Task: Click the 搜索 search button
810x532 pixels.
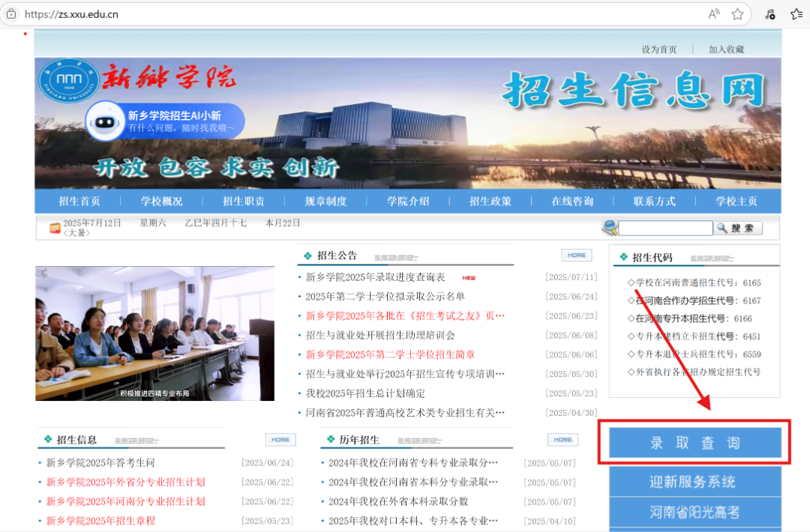Action: click(x=738, y=228)
